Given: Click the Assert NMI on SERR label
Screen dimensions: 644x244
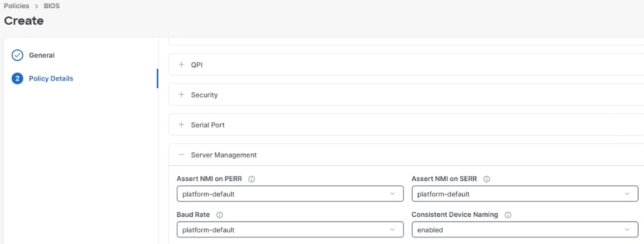Looking at the screenshot, I should click(445, 179).
